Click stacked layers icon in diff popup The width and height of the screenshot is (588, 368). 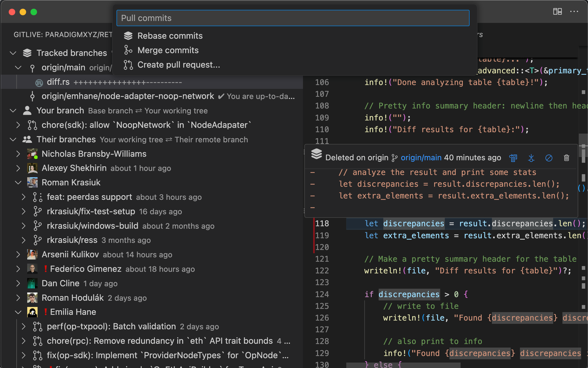click(316, 154)
